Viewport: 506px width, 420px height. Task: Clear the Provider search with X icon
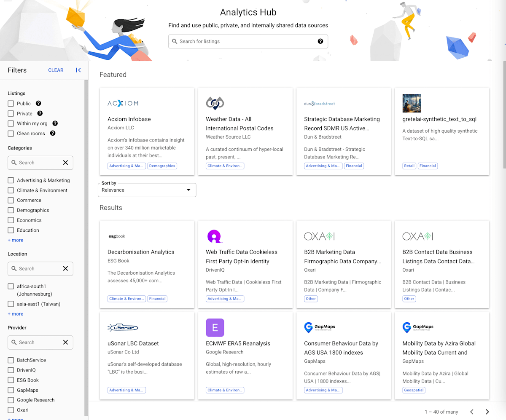(65, 342)
